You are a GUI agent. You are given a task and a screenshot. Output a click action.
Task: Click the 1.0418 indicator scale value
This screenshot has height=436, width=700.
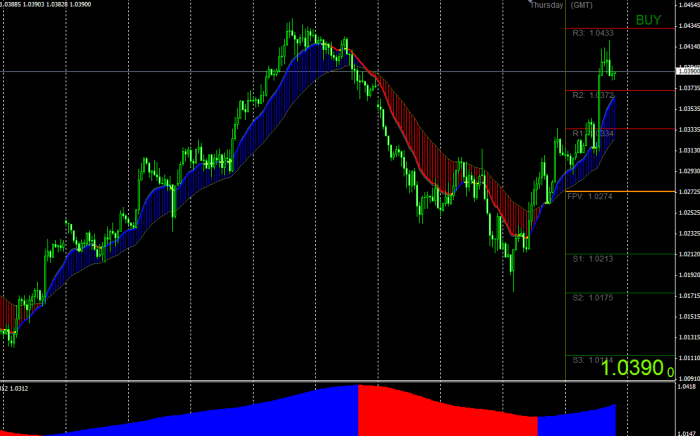(x=687, y=386)
